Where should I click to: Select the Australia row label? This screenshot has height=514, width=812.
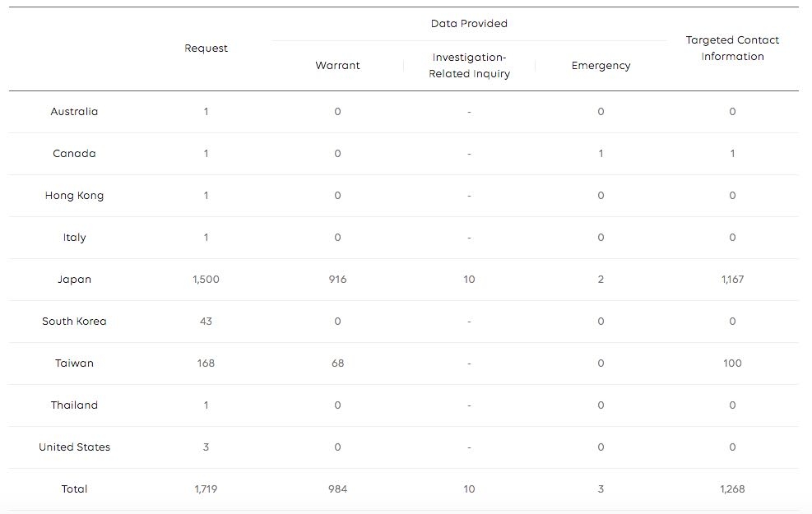pos(74,112)
